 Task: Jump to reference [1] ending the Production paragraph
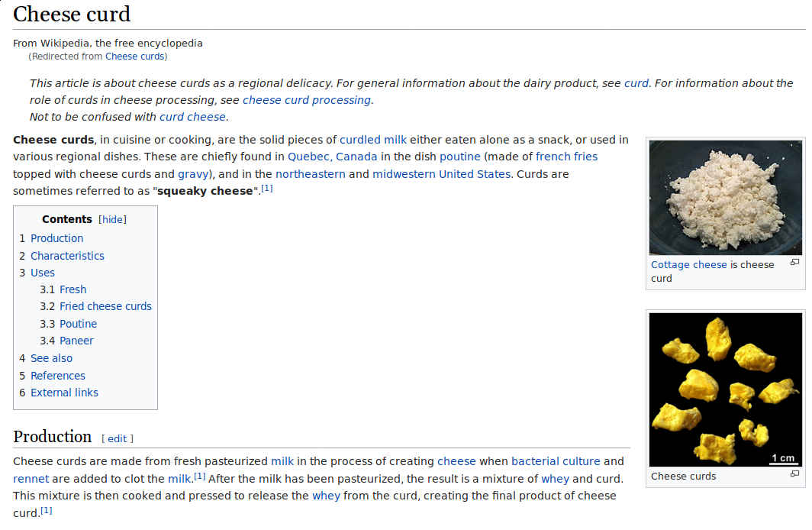click(47, 510)
